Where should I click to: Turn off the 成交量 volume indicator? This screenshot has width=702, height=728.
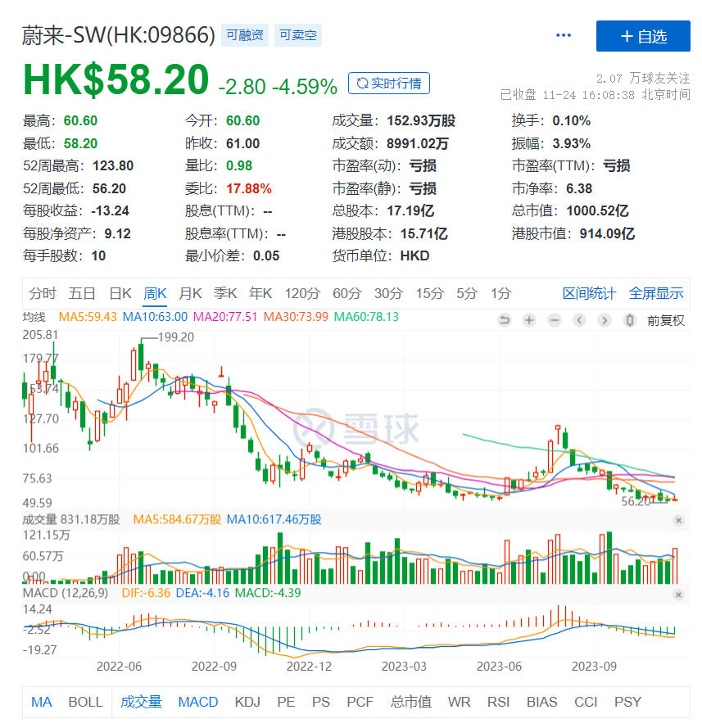(x=141, y=702)
